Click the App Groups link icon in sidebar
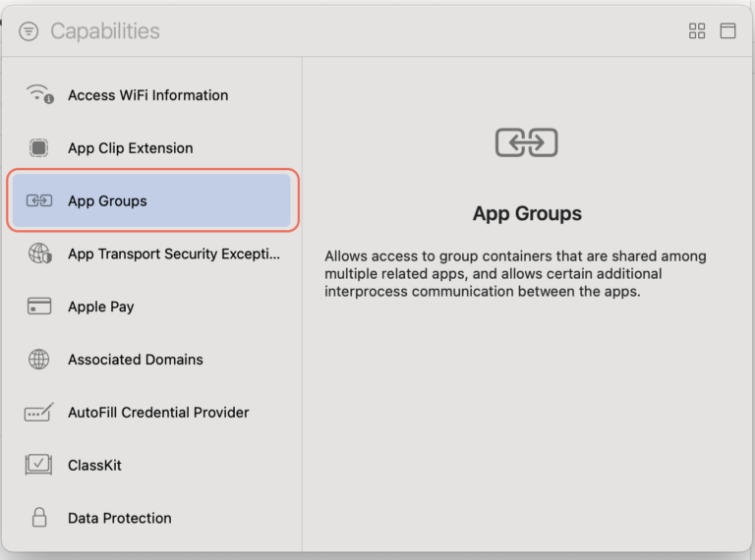The height and width of the screenshot is (560, 755). pyautogui.click(x=39, y=201)
